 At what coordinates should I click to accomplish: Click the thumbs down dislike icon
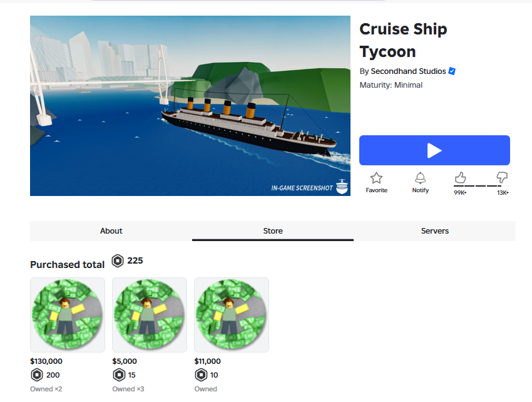(x=502, y=178)
